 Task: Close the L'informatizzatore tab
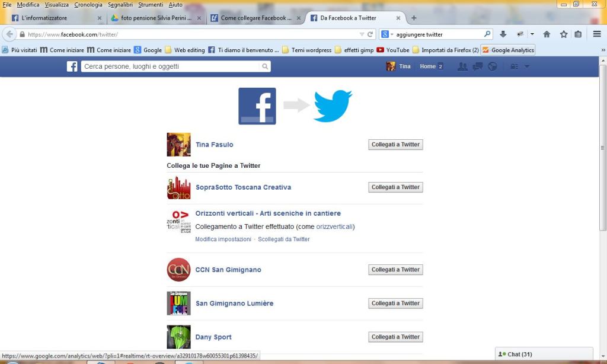(x=100, y=18)
